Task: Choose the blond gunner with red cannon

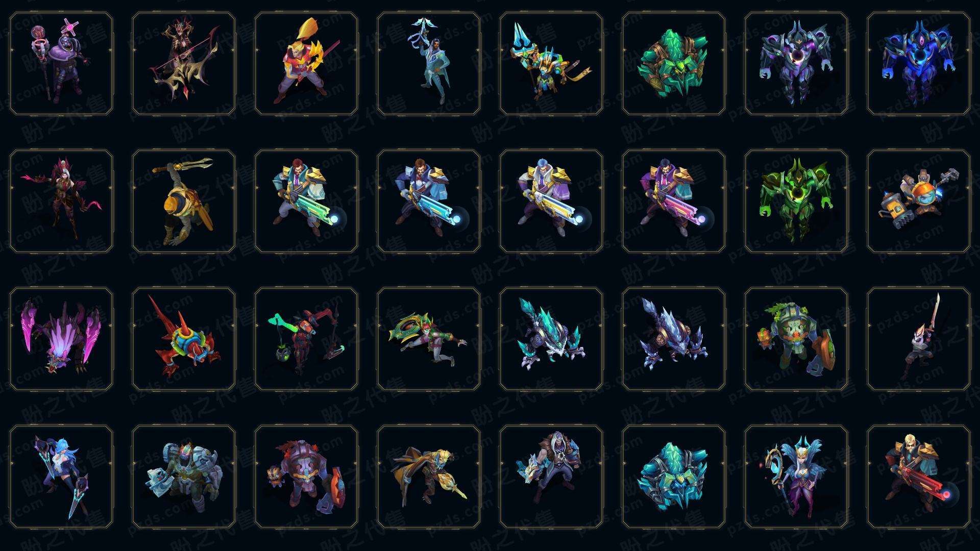Action: [919, 477]
